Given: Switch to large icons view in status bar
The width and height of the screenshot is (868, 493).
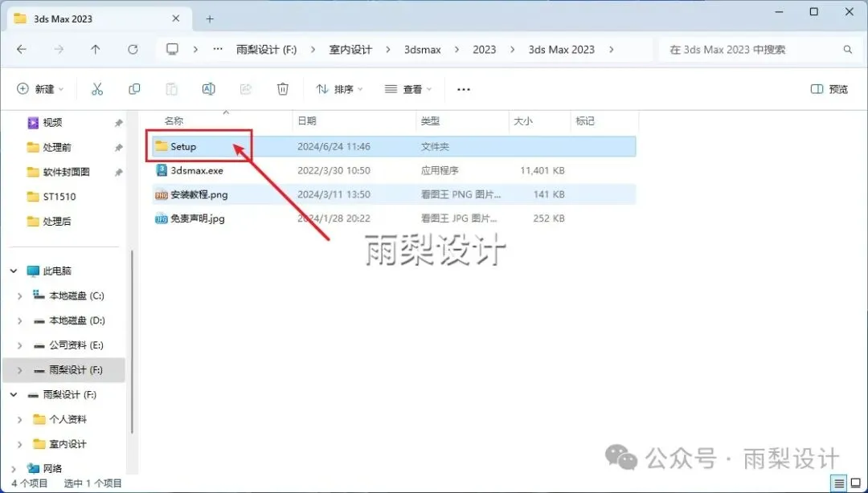Looking at the screenshot, I should [855, 483].
